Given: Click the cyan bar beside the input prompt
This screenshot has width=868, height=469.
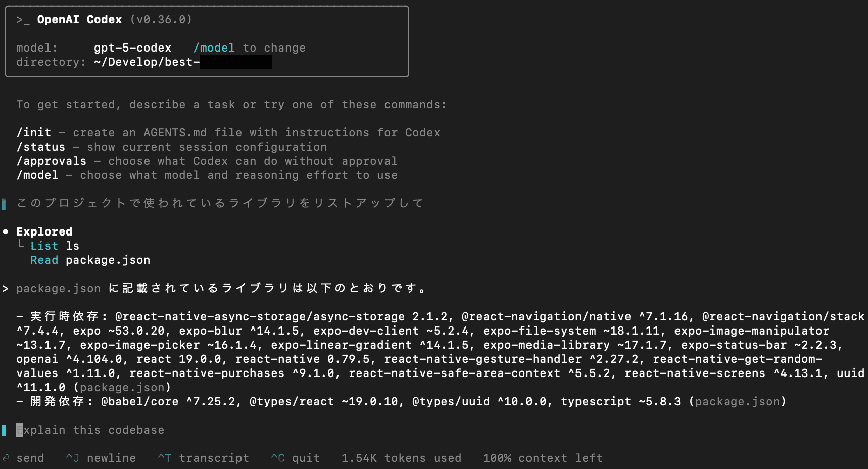Looking at the screenshot, I should [x=4, y=430].
